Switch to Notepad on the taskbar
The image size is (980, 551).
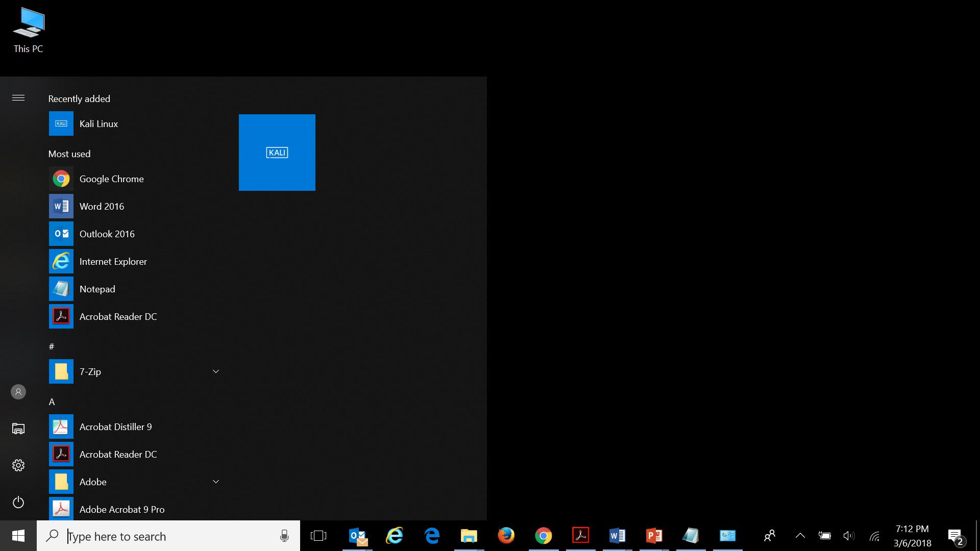pos(691,536)
